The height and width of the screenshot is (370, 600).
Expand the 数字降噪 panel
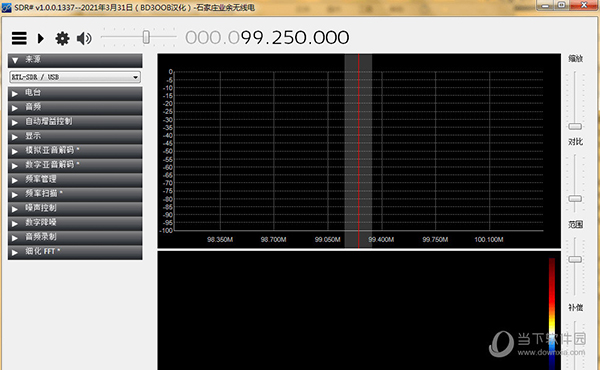75,223
